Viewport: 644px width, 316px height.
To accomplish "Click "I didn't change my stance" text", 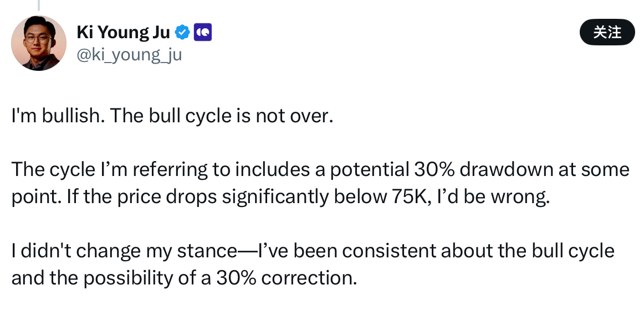I will pyautogui.click(x=124, y=251).
